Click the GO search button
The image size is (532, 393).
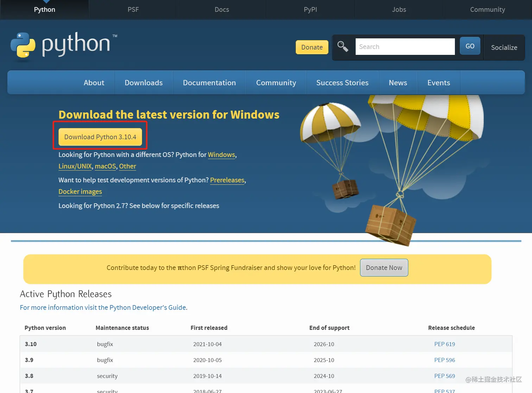click(x=470, y=46)
